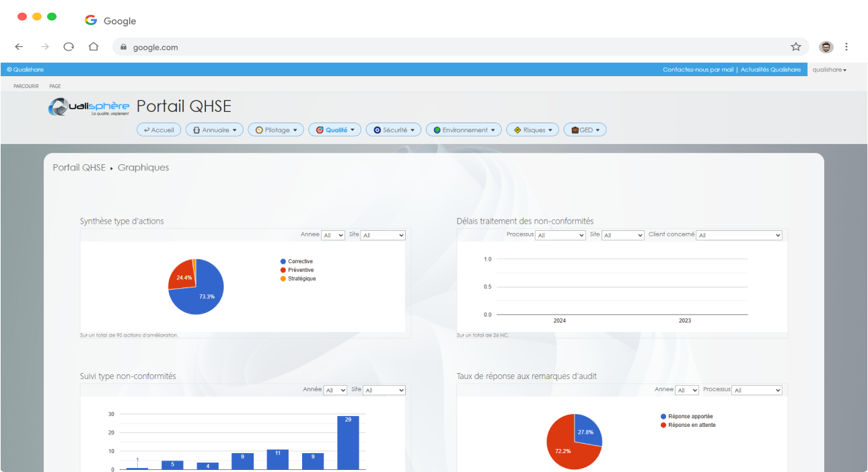This screenshot has height=472, width=868.
Task: Click the browser home icon
Action: coord(94,46)
